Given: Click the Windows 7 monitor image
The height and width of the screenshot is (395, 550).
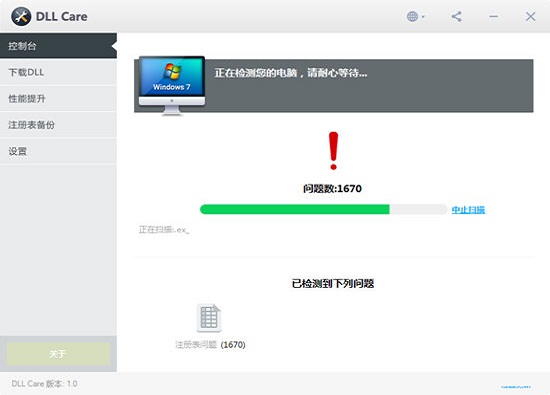Looking at the screenshot, I should click(172, 86).
